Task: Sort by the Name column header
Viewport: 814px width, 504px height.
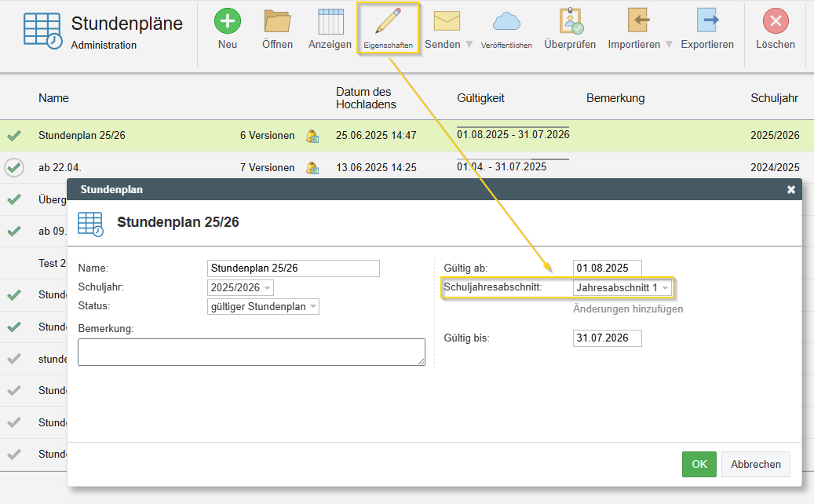Action: pyautogui.click(x=53, y=98)
